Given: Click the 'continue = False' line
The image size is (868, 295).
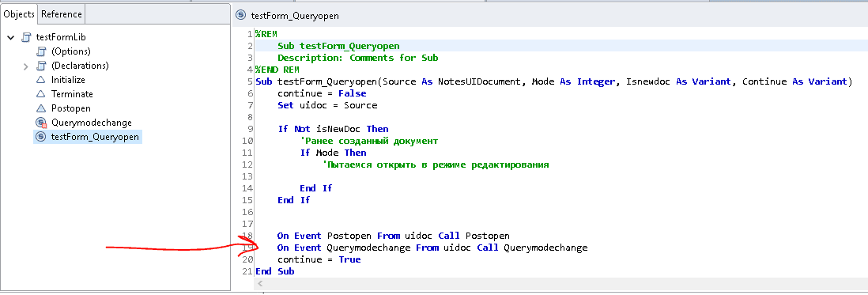Looking at the screenshot, I should (x=322, y=93).
